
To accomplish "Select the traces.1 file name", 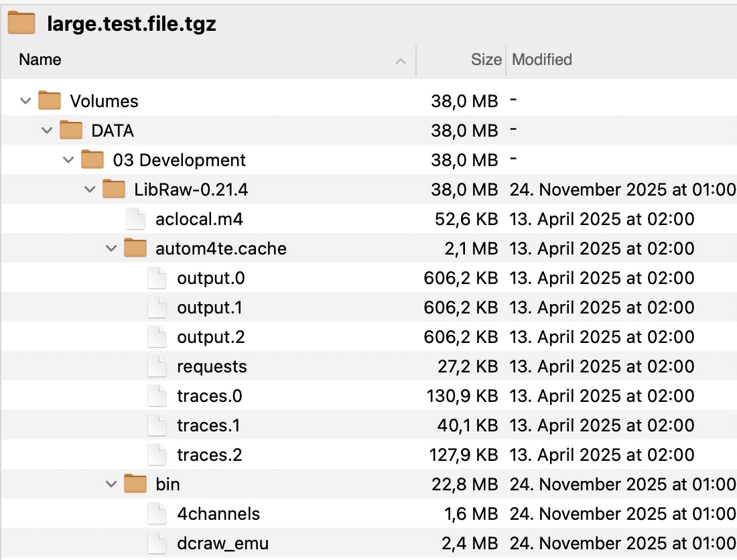I will point(208,425).
